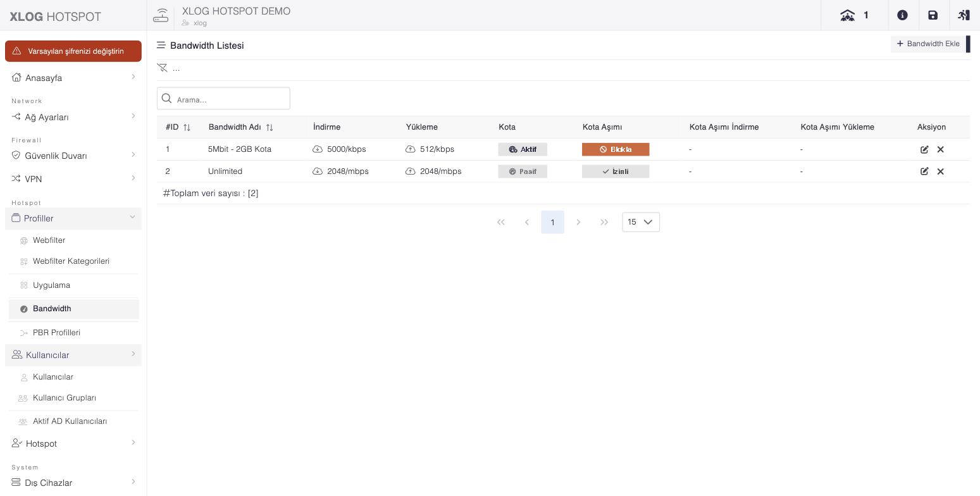This screenshot has width=980, height=496.
Task: Clear filters using the filter icon
Action: tap(162, 68)
